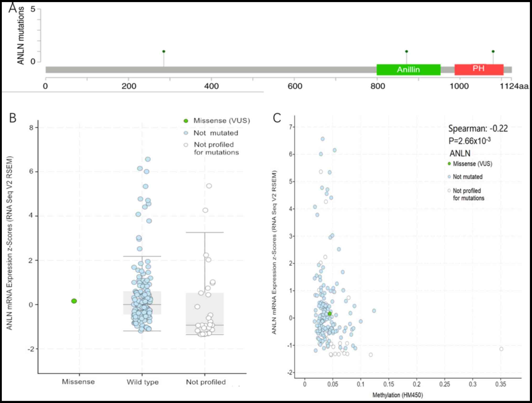Click the mutation lollipop near residue 285
The image size is (532, 403).
coord(164,51)
